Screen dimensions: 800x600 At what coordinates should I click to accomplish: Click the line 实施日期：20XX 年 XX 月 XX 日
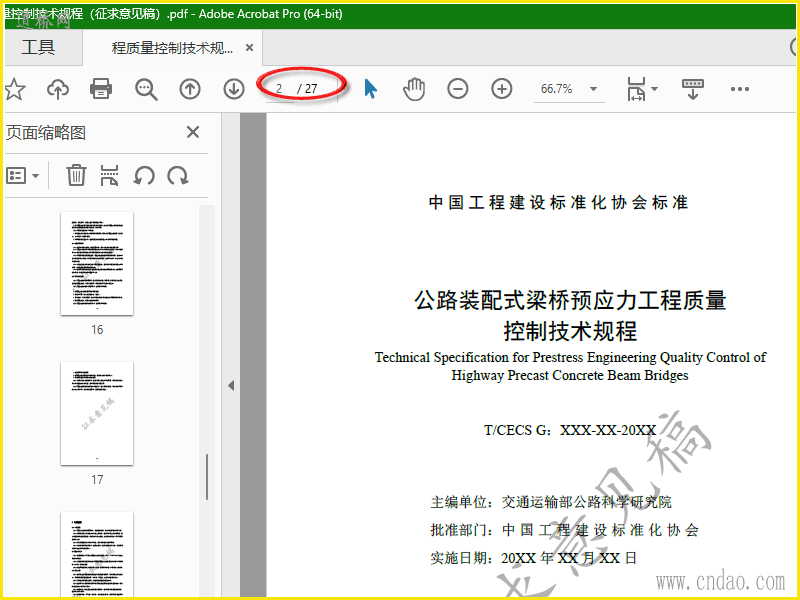click(534, 558)
